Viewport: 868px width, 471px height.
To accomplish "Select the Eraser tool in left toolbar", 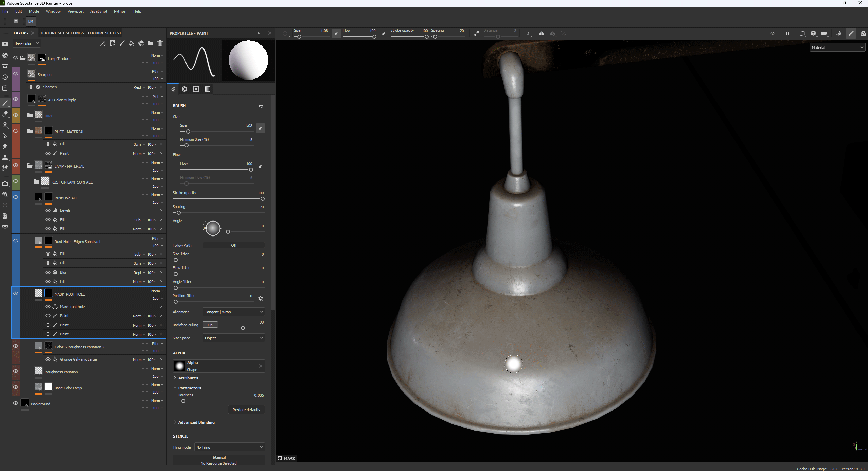I will [x=5, y=114].
